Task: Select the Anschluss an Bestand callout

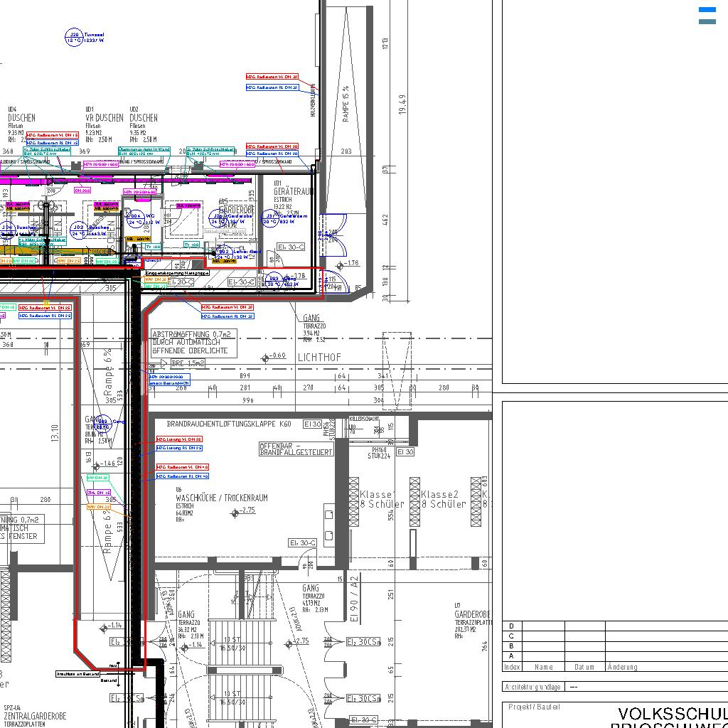Action: tap(77, 674)
